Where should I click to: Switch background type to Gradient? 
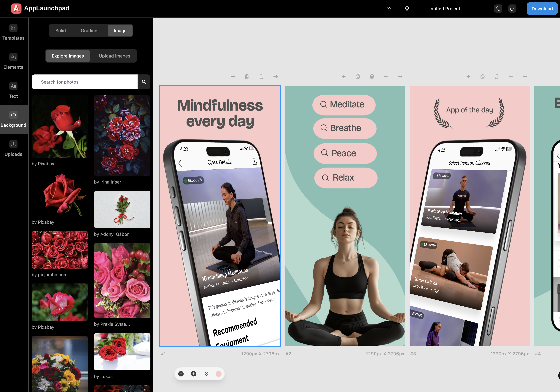(90, 31)
